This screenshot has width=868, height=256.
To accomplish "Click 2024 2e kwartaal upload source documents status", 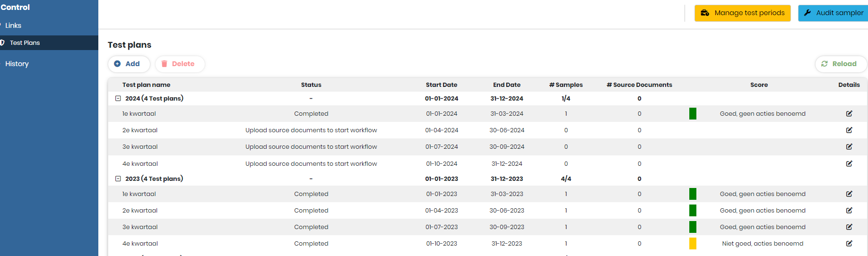I will [311, 130].
